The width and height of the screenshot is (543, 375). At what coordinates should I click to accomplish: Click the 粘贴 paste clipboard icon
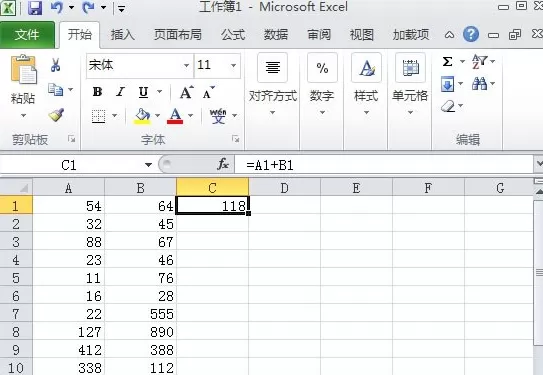click(24, 70)
